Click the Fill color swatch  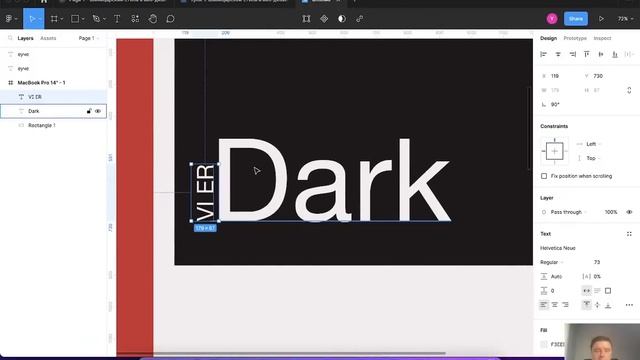(544, 344)
